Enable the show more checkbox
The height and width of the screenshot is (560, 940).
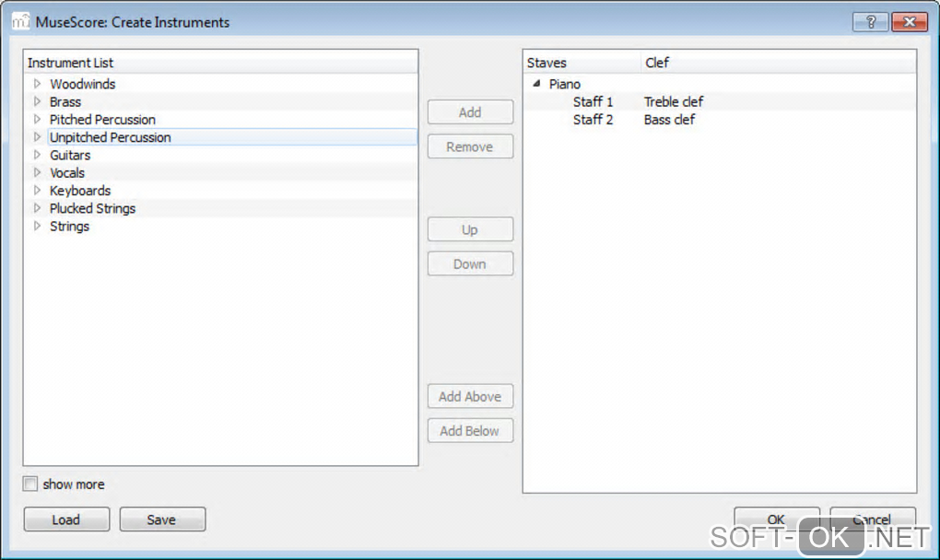[x=30, y=484]
